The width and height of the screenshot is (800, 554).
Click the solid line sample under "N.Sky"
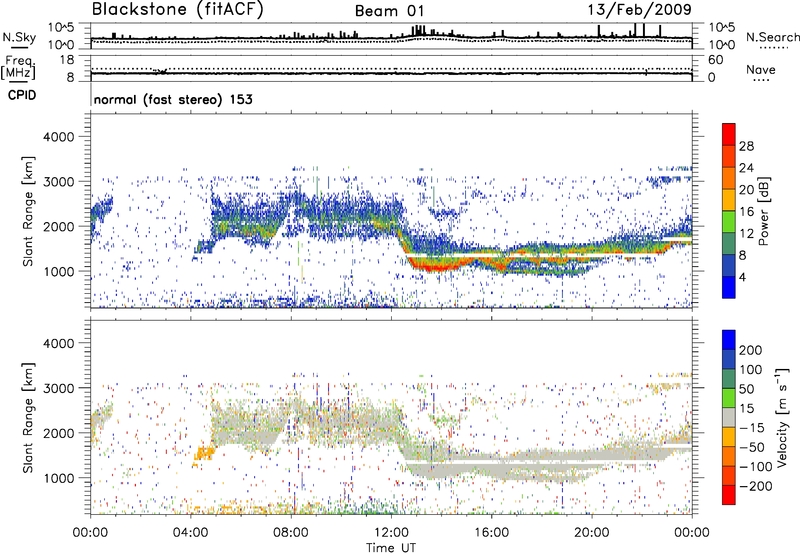pyautogui.click(x=19, y=47)
